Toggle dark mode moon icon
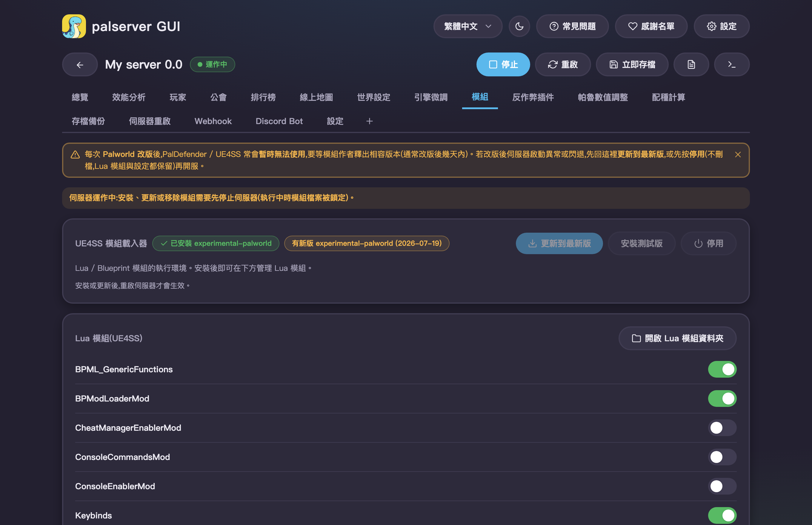 click(x=519, y=26)
